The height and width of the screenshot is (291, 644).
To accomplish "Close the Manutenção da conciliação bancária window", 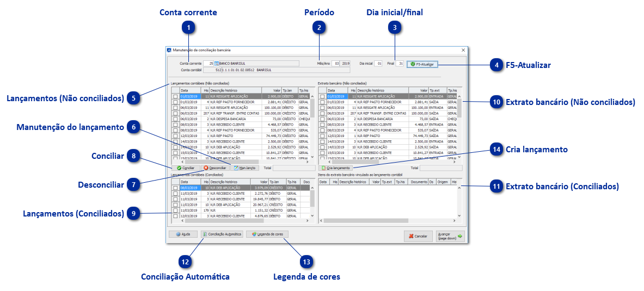I will (x=463, y=50).
